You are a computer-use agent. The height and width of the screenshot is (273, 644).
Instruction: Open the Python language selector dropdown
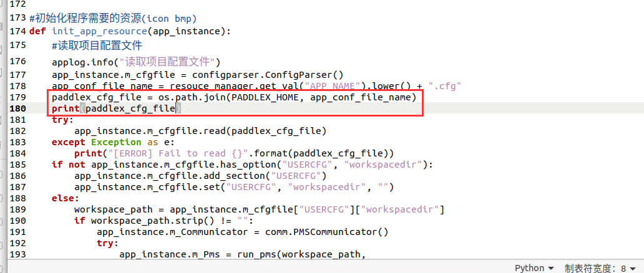[x=534, y=268]
